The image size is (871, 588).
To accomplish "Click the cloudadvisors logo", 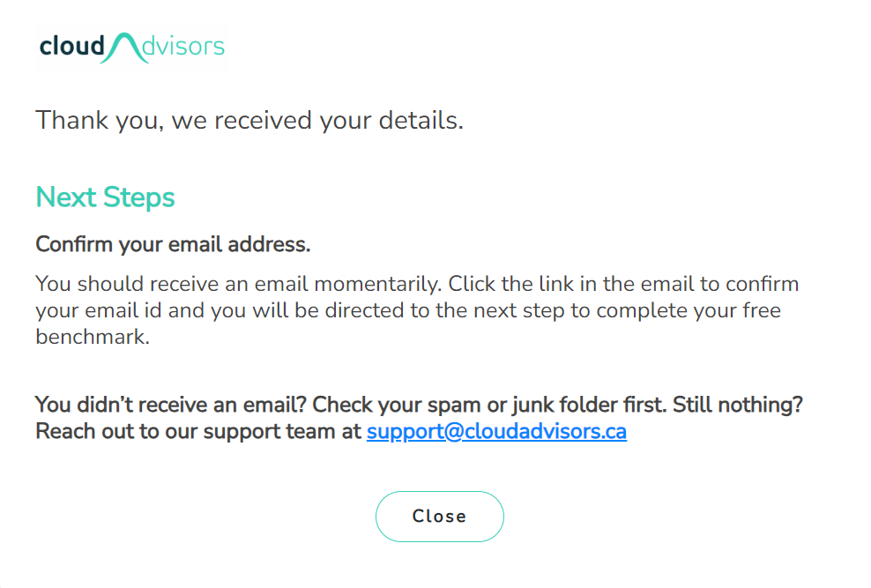I will tap(131, 48).
